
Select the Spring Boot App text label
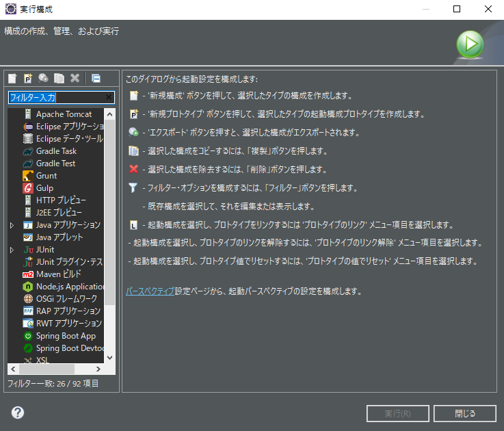[66, 336]
